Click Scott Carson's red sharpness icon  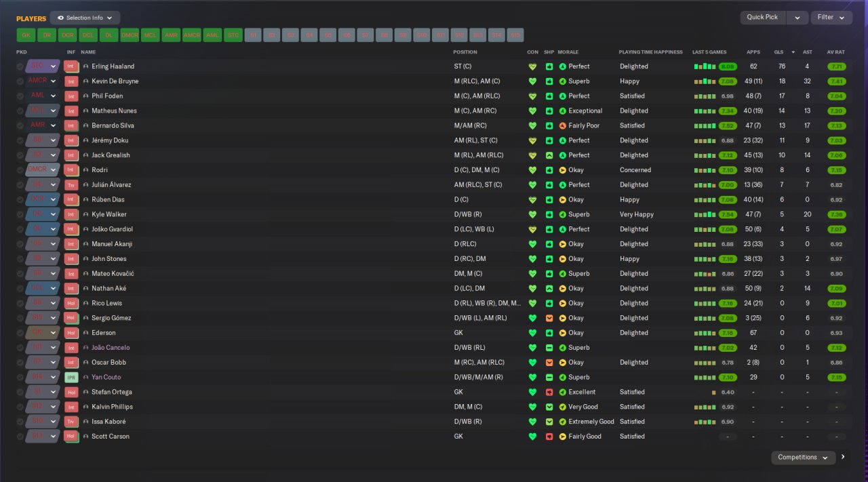click(549, 437)
